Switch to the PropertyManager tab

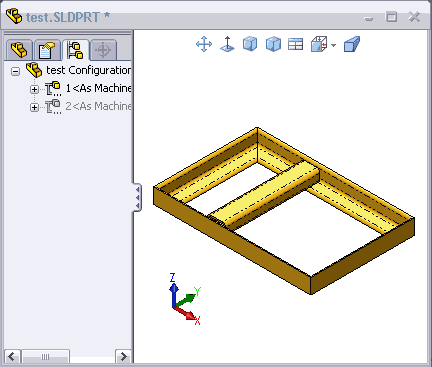(47, 50)
